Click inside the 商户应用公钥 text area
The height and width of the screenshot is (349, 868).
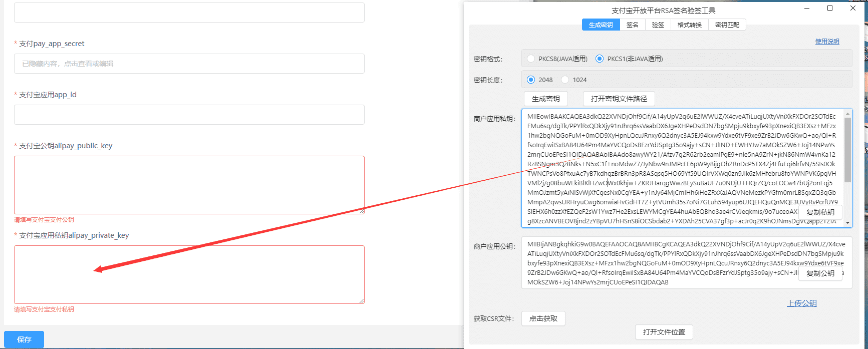tap(686, 263)
